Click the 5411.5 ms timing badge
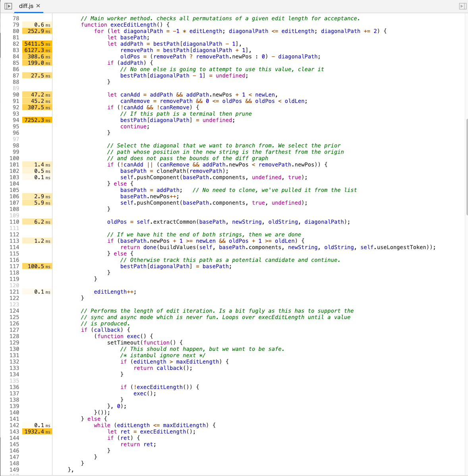This screenshot has width=468, height=476. coord(37,44)
